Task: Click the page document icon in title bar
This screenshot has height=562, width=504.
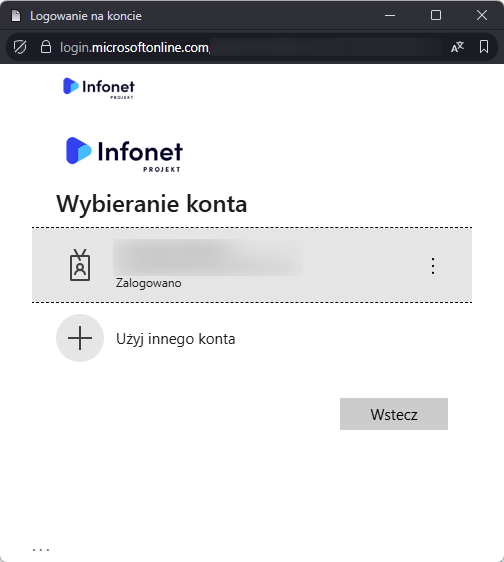Action: [x=16, y=16]
